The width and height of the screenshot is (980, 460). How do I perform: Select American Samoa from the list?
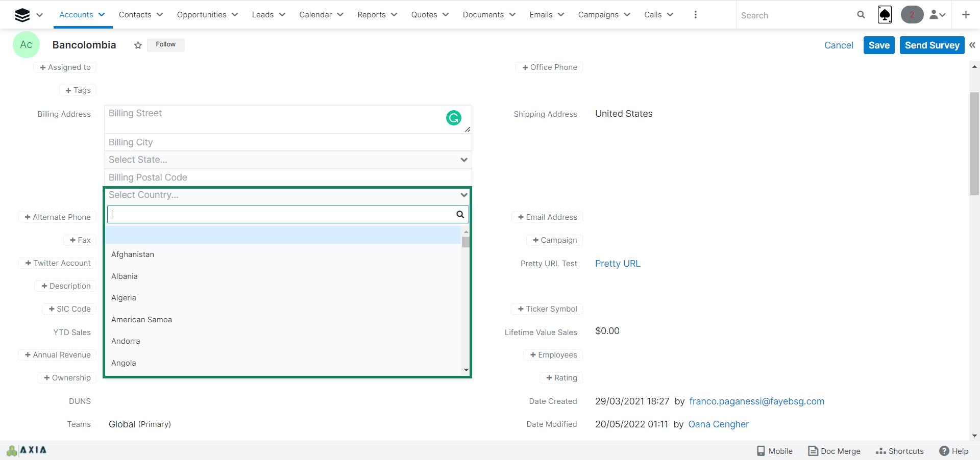tap(283, 320)
